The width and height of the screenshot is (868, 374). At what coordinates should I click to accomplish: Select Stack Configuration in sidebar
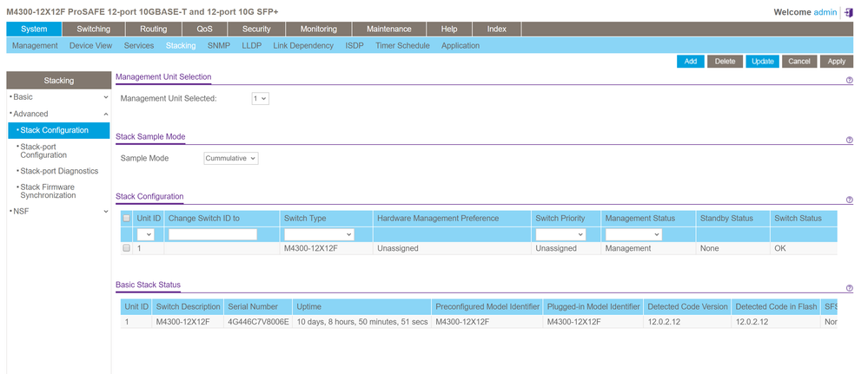click(x=59, y=130)
